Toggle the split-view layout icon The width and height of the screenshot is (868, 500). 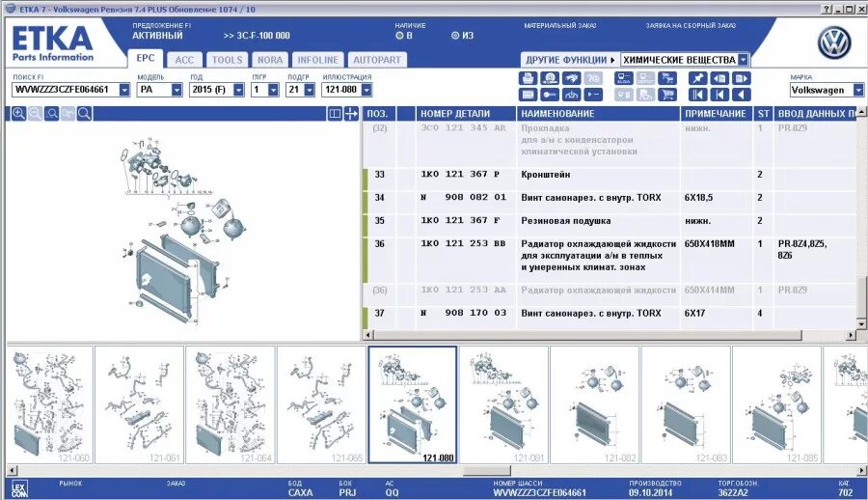(335, 114)
